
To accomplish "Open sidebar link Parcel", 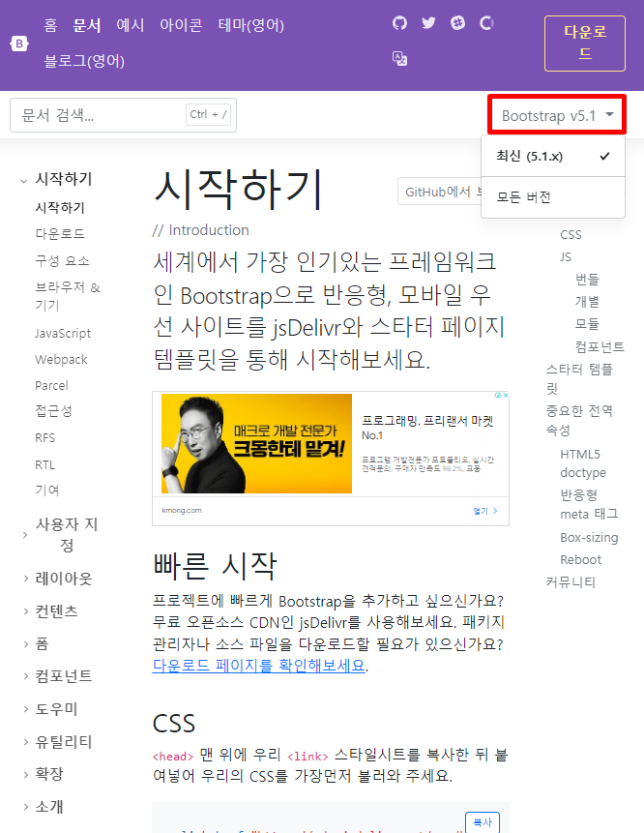I will [51, 385].
